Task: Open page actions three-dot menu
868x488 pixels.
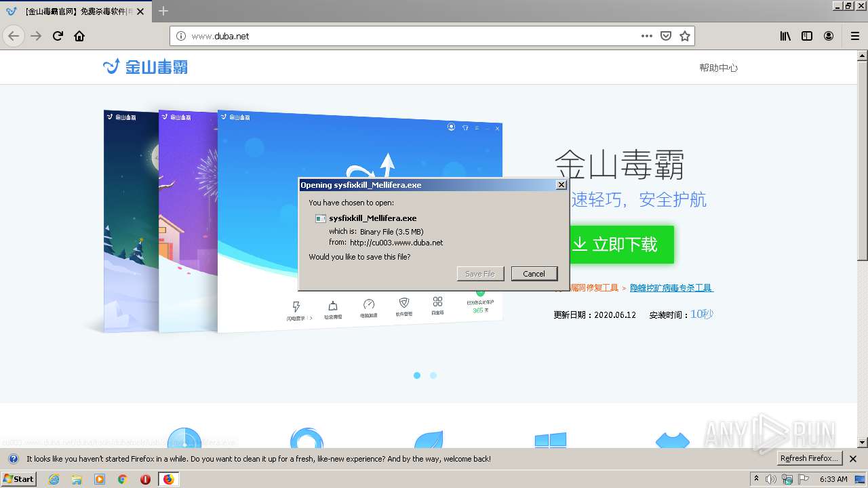Action: pyautogui.click(x=647, y=36)
